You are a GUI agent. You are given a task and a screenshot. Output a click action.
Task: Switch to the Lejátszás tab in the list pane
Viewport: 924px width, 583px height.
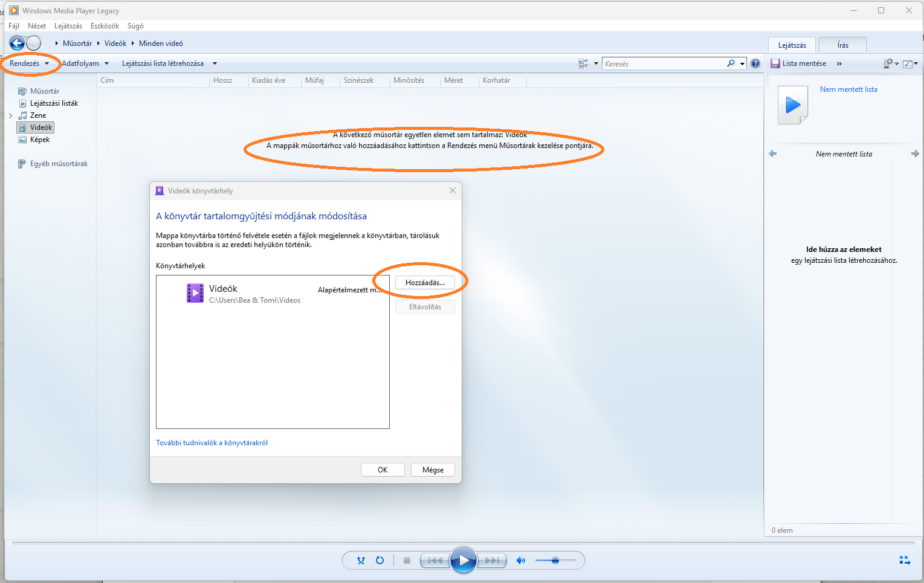point(792,45)
